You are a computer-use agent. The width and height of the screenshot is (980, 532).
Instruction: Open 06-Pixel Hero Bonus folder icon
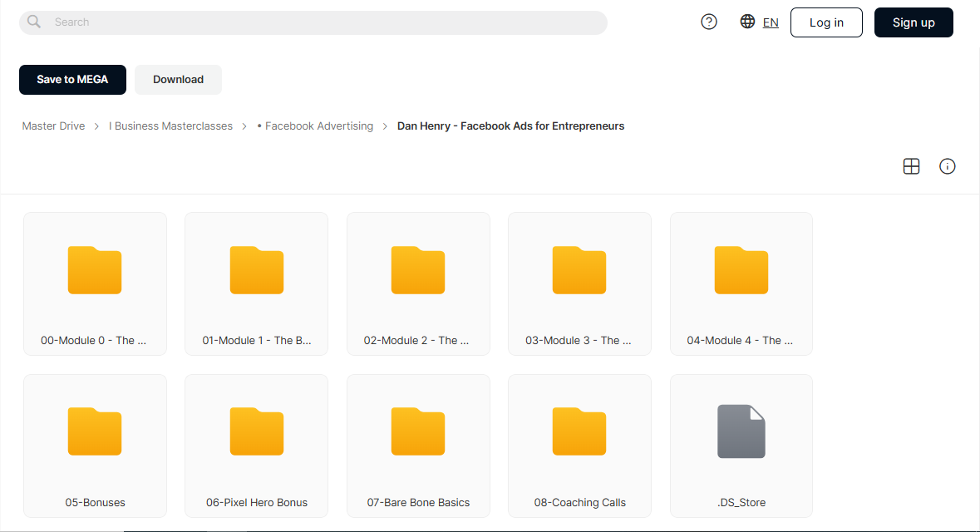click(x=257, y=431)
